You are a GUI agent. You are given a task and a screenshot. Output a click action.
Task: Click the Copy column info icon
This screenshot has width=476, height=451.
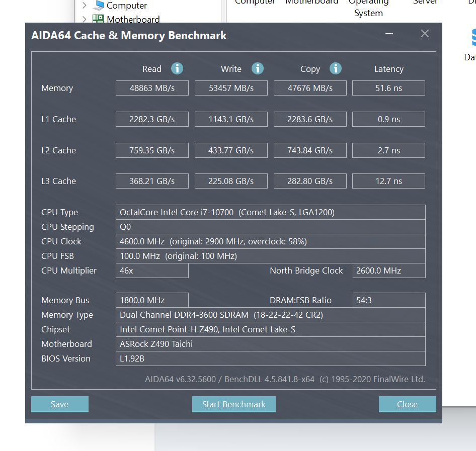(335, 68)
